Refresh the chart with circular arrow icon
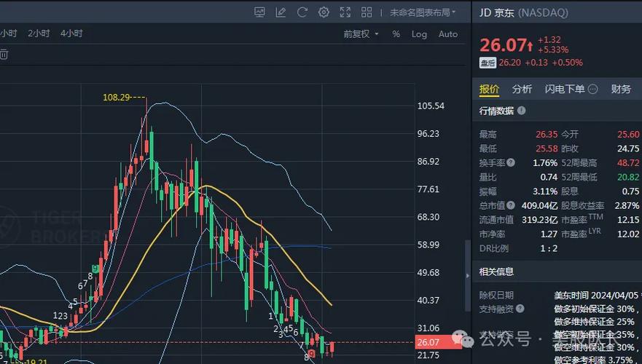Viewport: 642px width, 364px height. pos(302,12)
